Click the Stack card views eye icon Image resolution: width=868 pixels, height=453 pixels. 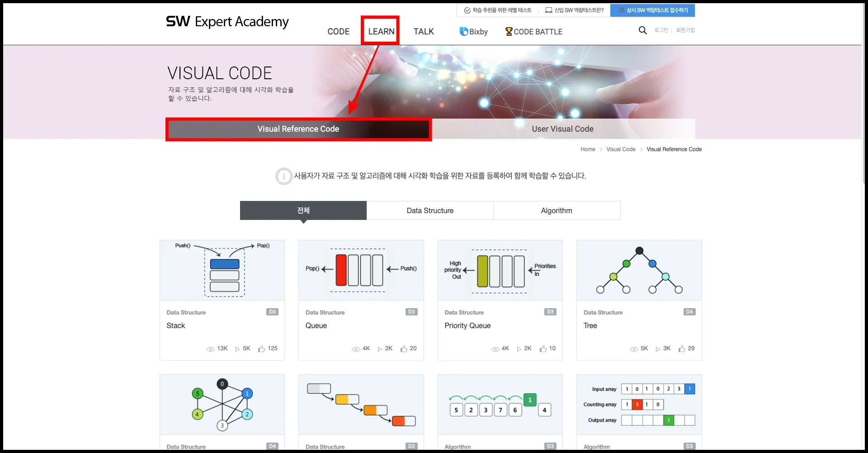click(210, 349)
